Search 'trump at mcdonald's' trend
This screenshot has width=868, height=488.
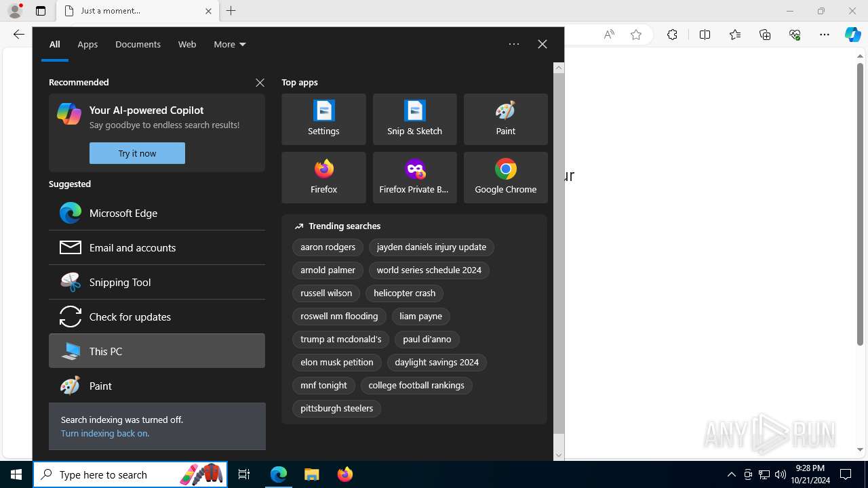tap(340, 340)
